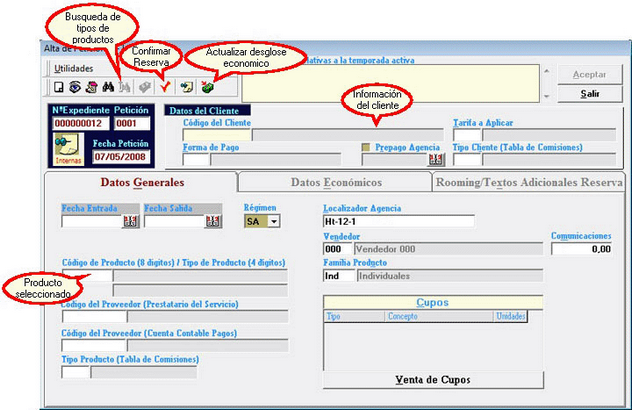The image size is (632, 410).
Task: Click the Comunicaciones label
Action: click(581, 236)
